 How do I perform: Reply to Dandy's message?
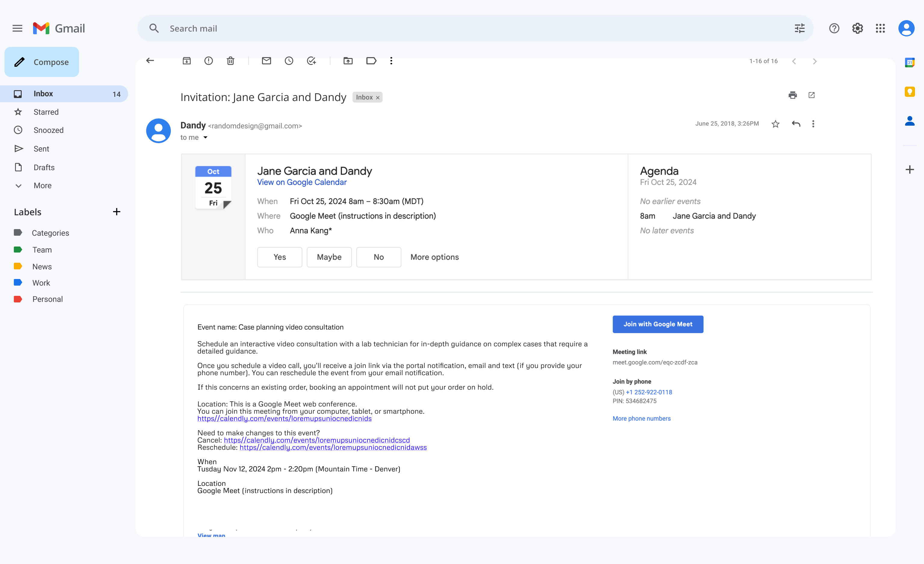pyautogui.click(x=796, y=124)
